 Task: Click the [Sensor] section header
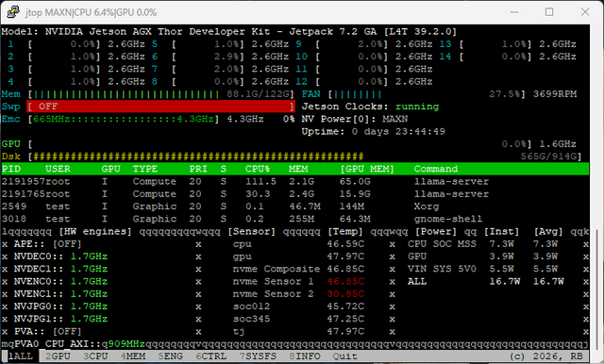252,232
